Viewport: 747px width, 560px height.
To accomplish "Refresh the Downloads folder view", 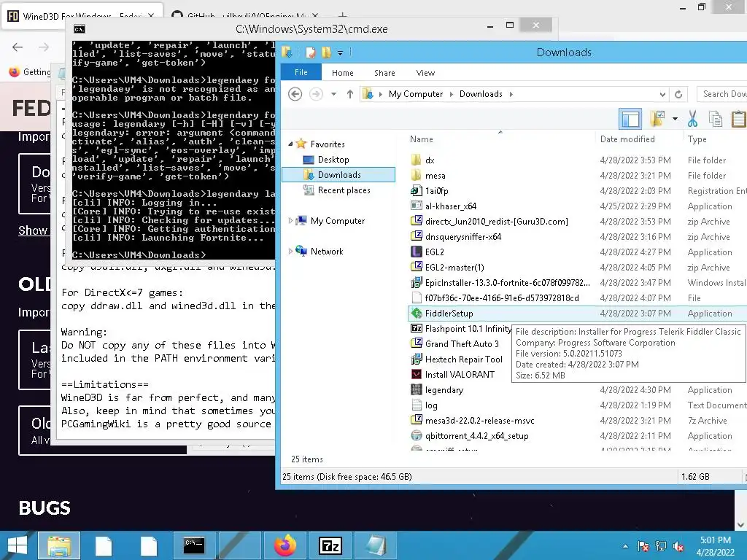I will coord(678,94).
